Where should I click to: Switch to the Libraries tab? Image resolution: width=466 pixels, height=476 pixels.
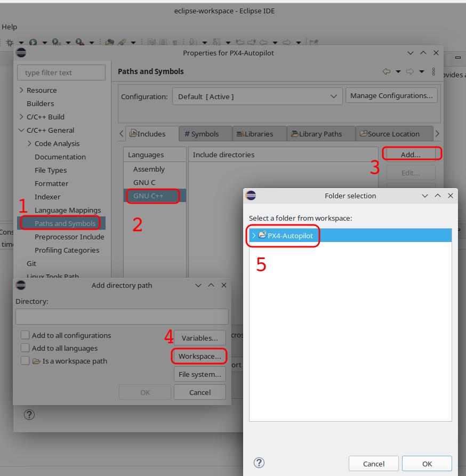[x=259, y=134]
